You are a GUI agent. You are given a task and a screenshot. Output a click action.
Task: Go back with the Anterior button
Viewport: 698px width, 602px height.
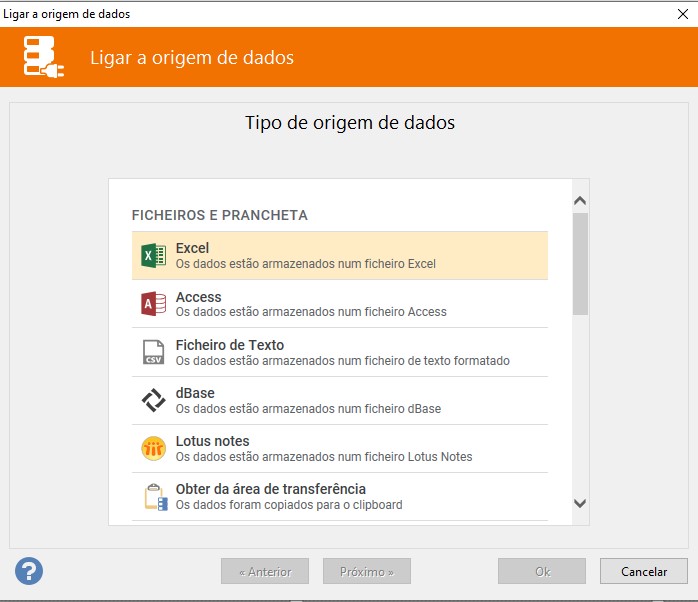(265, 572)
